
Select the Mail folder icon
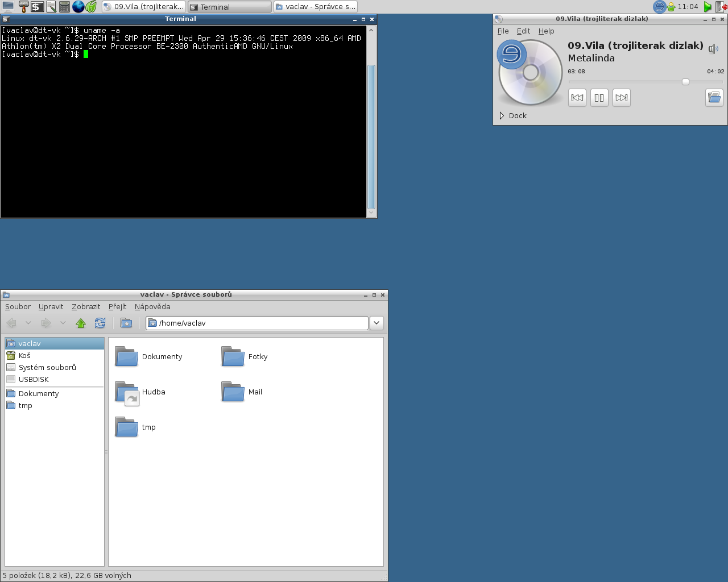coord(233,392)
